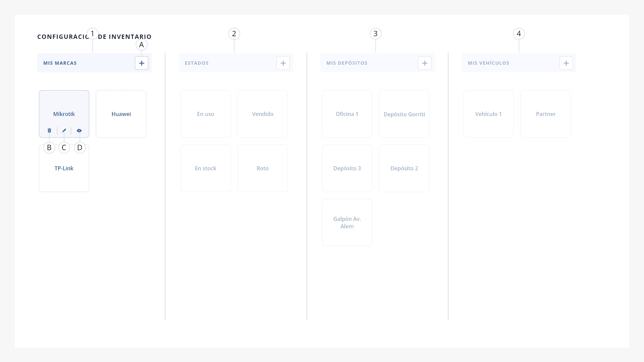The height and width of the screenshot is (362, 644).
Task: Choose the Roto state card
Action: click(263, 168)
